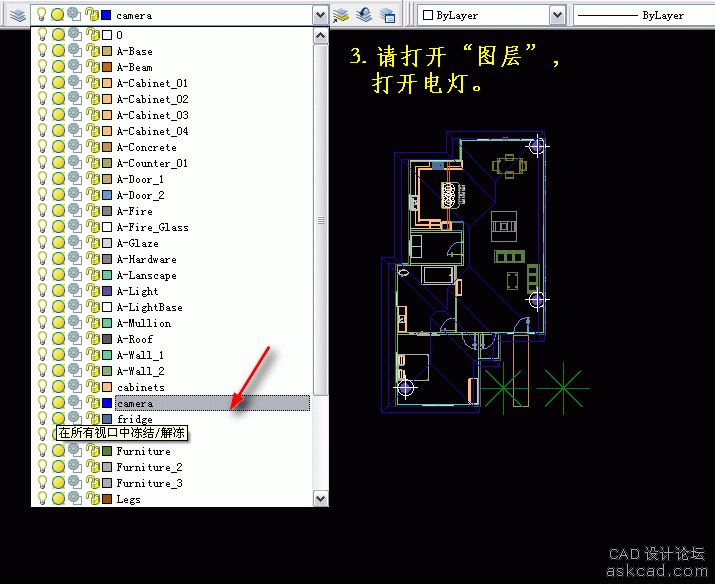Lock the current camera layer in combo box
The height and width of the screenshot is (584, 715).
tap(92, 15)
